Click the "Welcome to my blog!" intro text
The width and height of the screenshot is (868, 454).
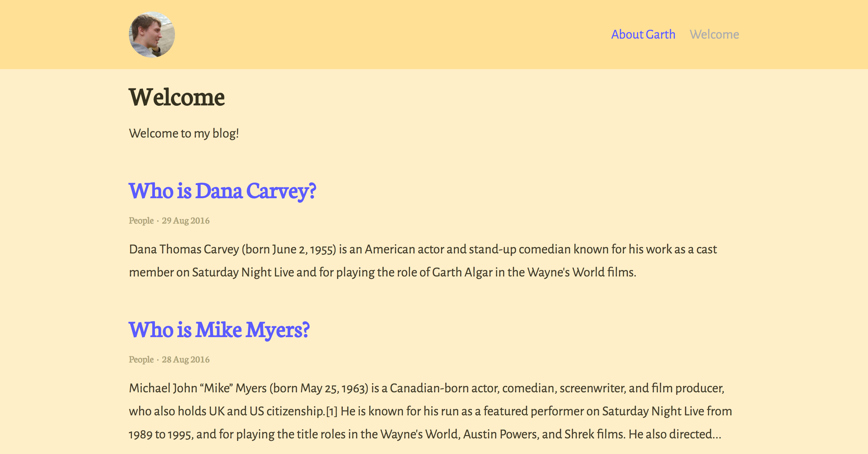tap(184, 133)
